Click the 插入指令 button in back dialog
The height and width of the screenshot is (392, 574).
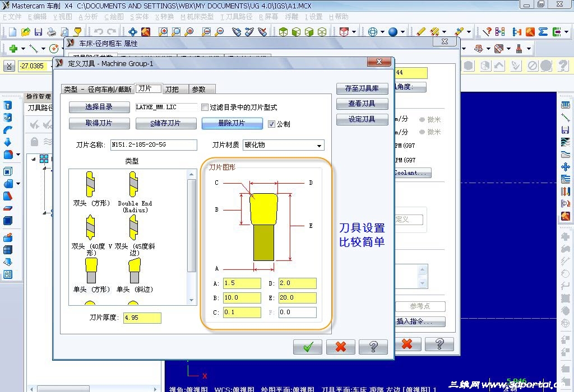pyautogui.click(x=420, y=321)
